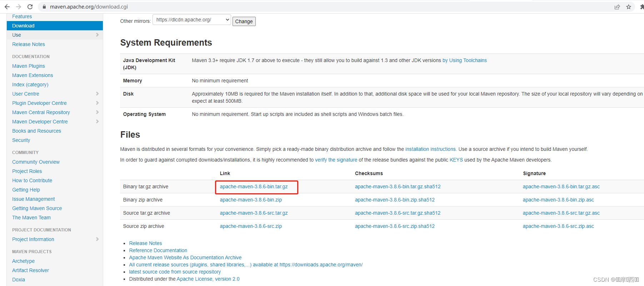Viewport: 644px width, 286px height.
Task: Open 'All current release sources' link
Action: pos(246,265)
